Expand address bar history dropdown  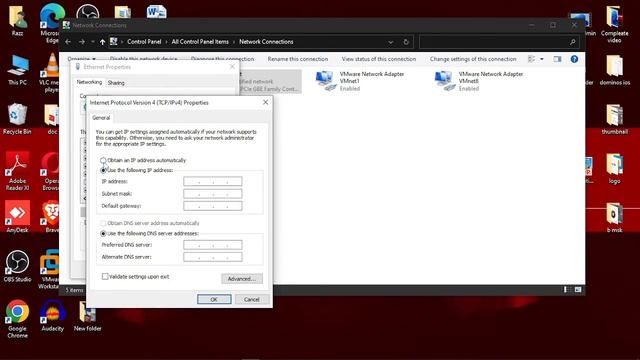tap(391, 42)
